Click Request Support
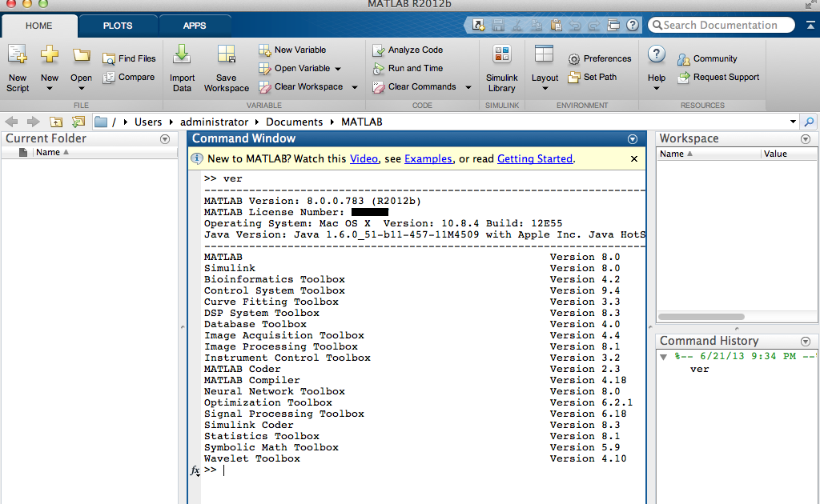Image resolution: width=820 pixels, height=504 pixels. tap(718, 78)
